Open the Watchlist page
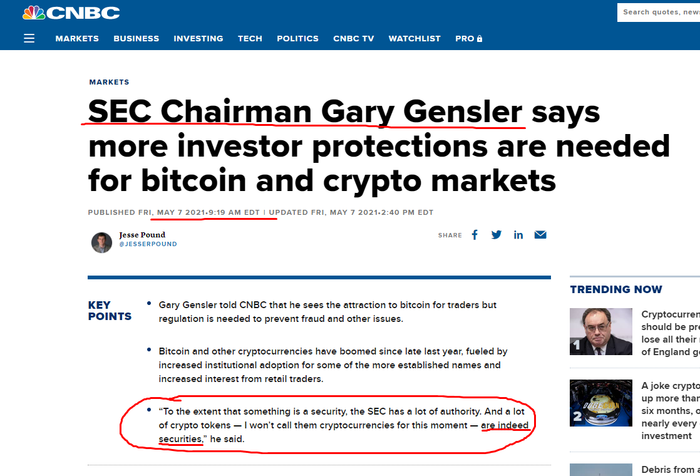The image size is (700, 476). pos(414,38)
